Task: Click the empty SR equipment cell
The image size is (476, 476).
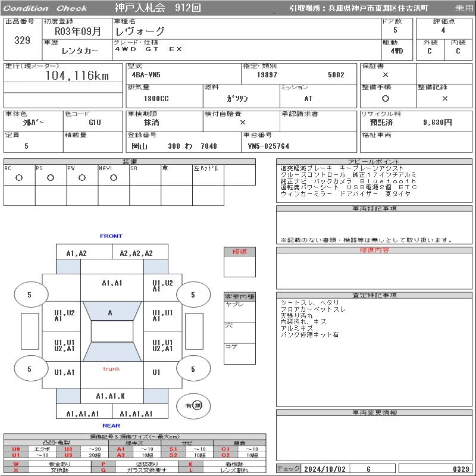Action: [x=145, y=175]
